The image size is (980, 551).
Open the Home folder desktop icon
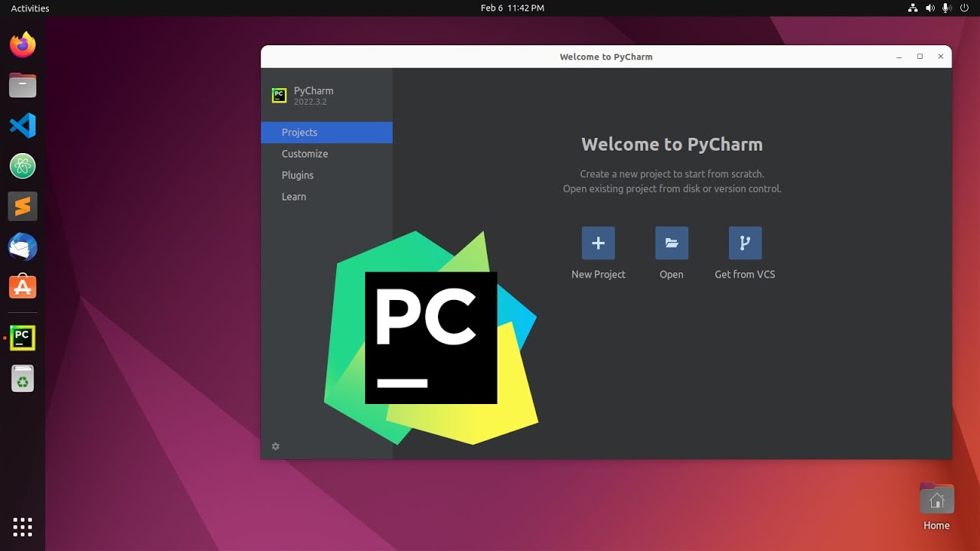pos(936,507)
